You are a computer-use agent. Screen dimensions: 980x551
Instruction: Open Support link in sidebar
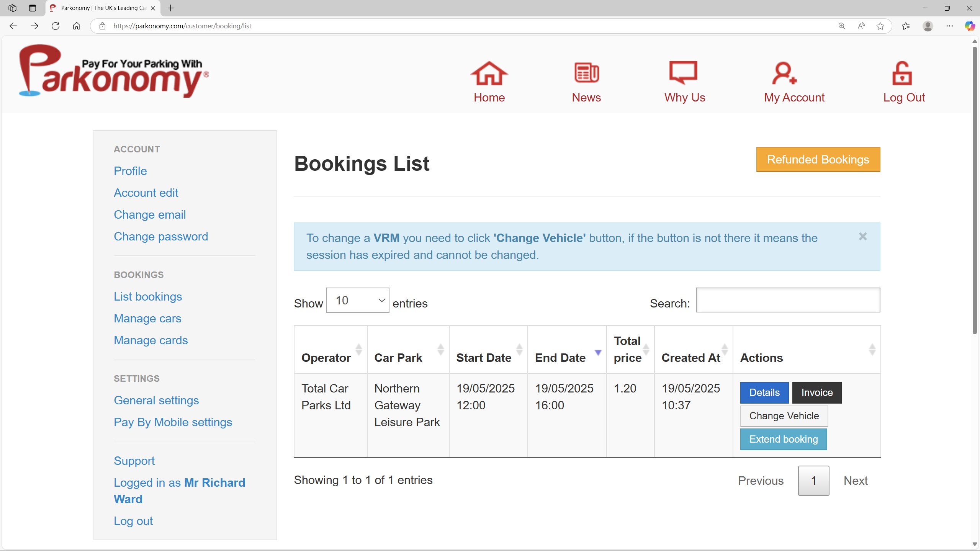(134, 461)
